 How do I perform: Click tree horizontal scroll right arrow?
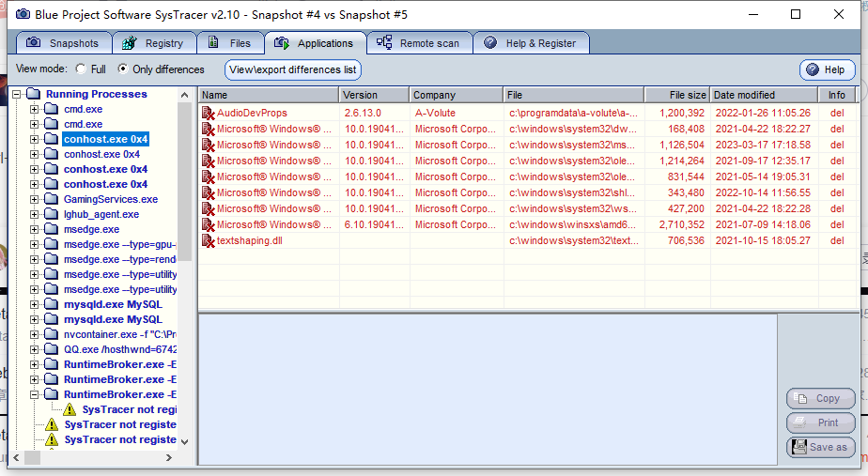[x=169, y=458]
